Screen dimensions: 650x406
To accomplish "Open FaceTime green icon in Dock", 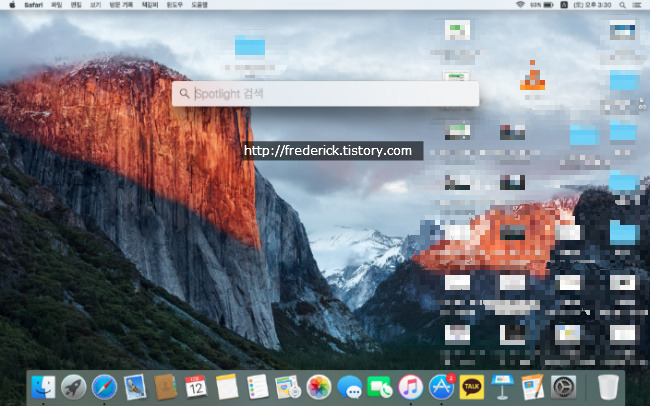I will pyautogui.click(x=379, y=387).
